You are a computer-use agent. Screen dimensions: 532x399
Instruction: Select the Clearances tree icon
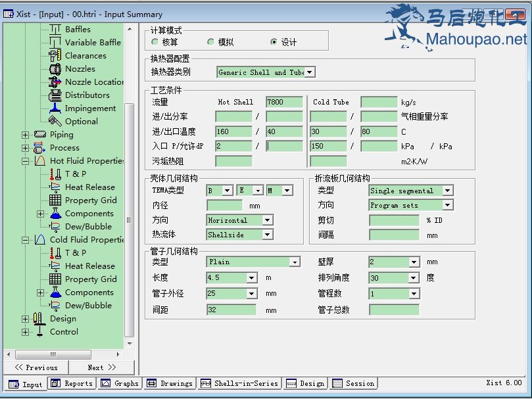point(55,56)
